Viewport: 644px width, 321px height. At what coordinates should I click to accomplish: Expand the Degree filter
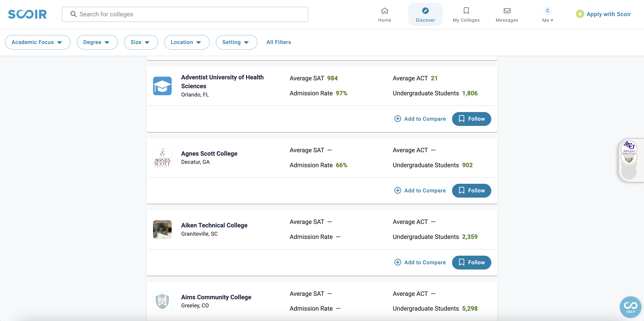97,42
